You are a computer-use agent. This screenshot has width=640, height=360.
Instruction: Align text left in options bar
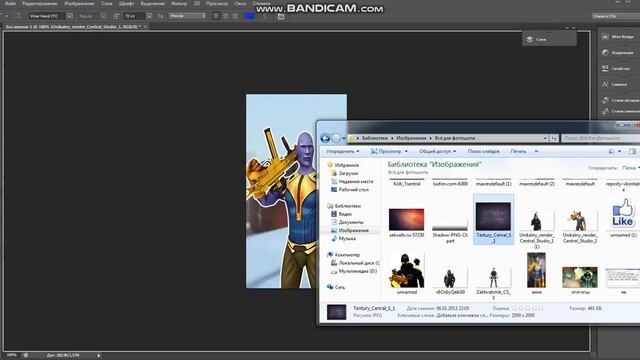pyautogui.click(x=216, y=16)
